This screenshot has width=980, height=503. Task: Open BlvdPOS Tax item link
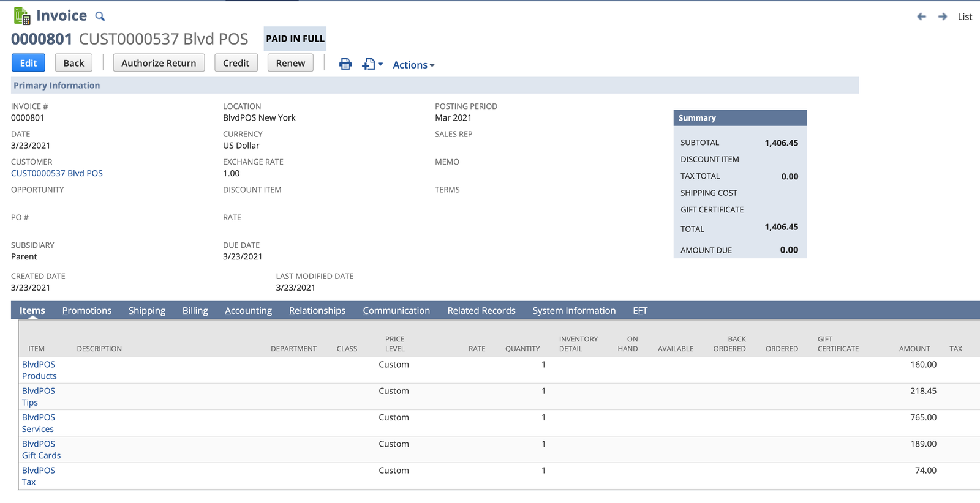coord(39,476)
